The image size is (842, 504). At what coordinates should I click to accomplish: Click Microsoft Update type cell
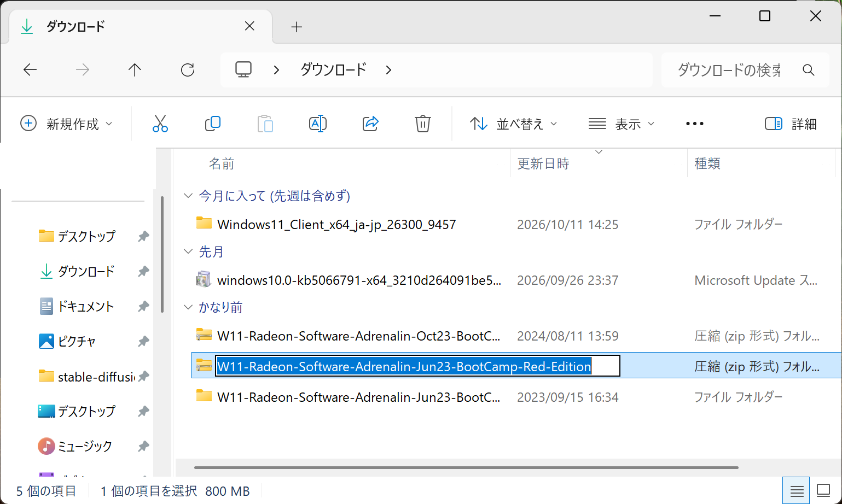click(756, 280)
